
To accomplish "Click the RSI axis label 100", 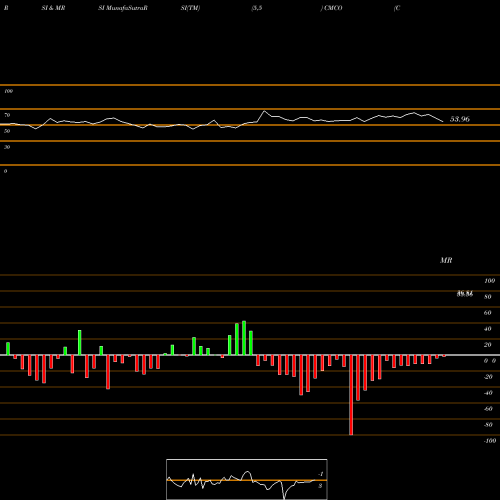I will pos(9,91).
